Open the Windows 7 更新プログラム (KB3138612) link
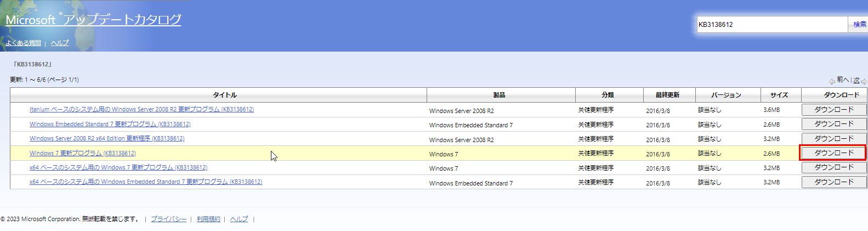Screen dimensions: 868x231 click(x=83, y=153)
